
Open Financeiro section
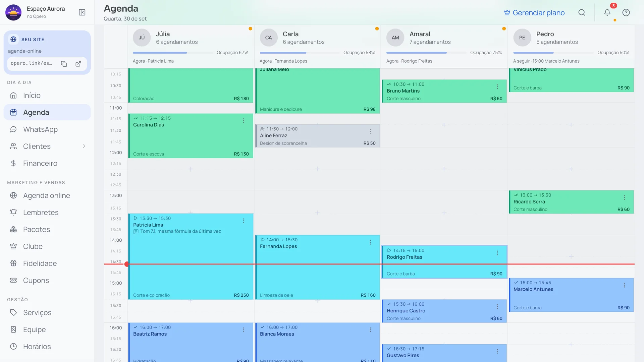[47, 163]
